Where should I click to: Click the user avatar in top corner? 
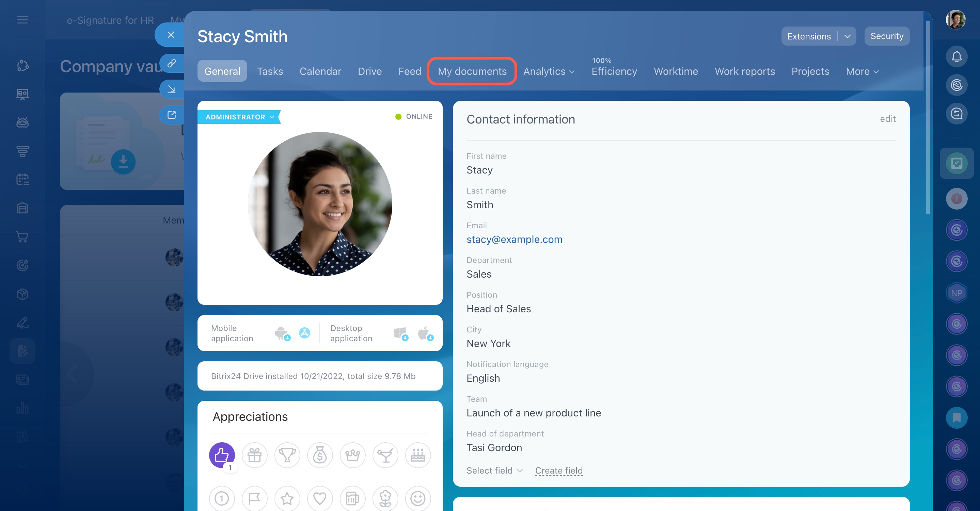coord(955,20)
